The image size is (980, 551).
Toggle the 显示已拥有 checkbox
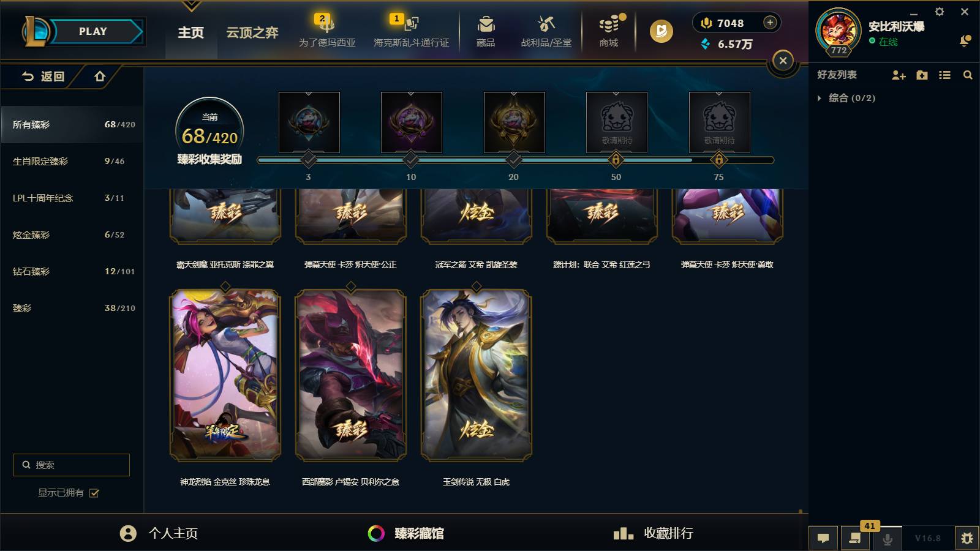coord(94,493)
